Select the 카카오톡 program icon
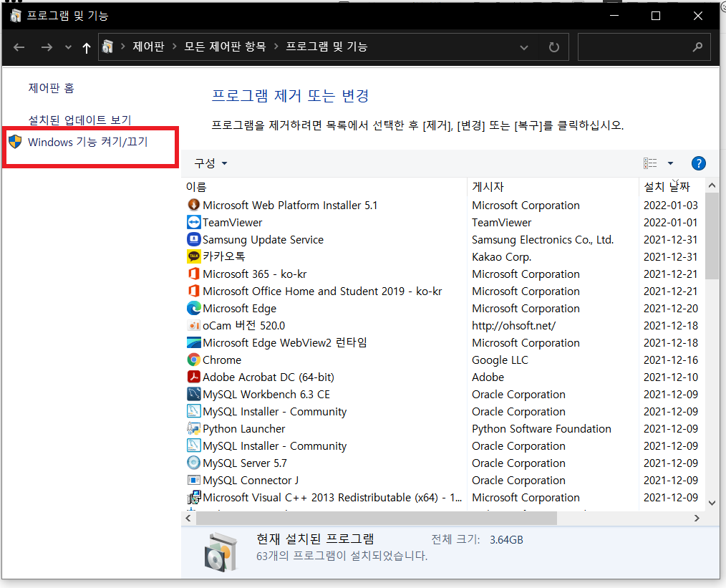The width and height of the screenshot is (726, 588). [193, 256]
